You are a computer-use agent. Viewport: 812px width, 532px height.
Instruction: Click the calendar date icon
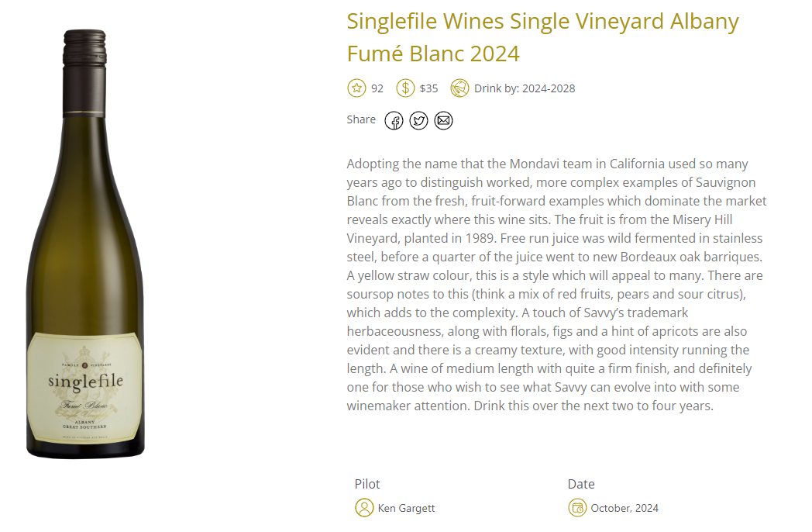point(577,508)
